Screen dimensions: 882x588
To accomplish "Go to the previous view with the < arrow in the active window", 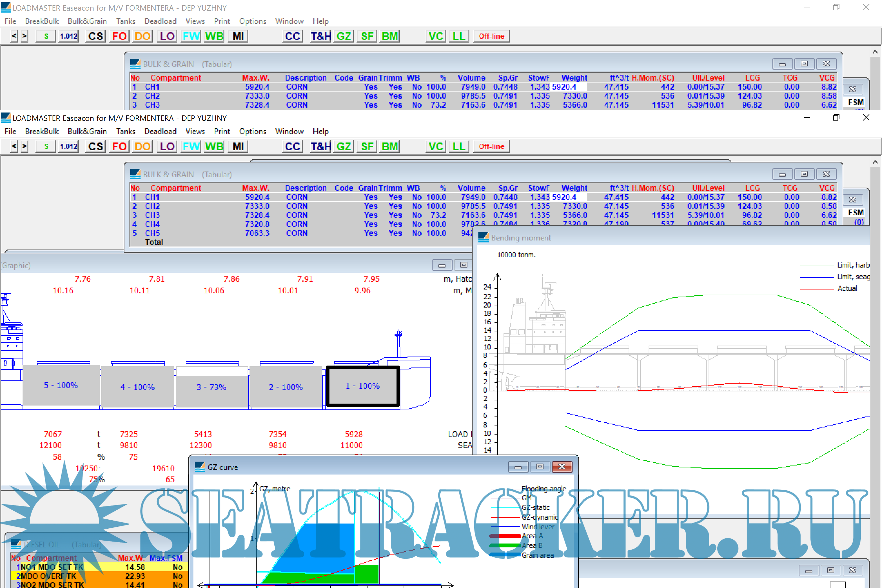I will pos(14,146).
